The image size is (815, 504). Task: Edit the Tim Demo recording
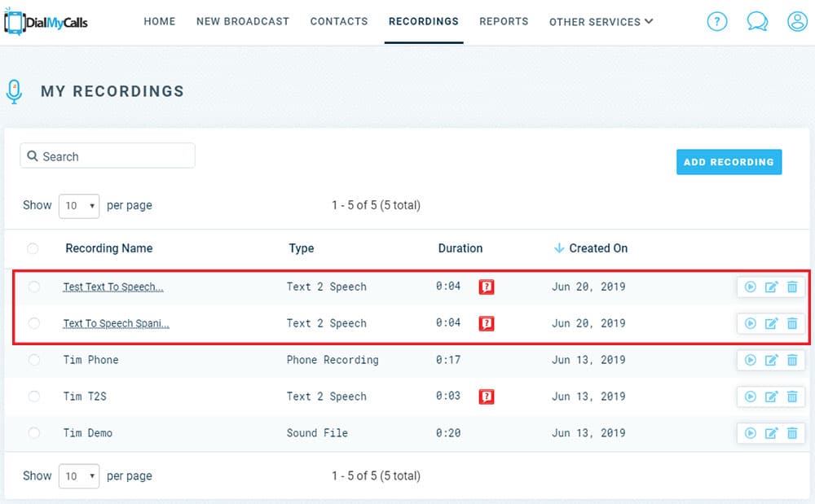click(x=771, y=433)
